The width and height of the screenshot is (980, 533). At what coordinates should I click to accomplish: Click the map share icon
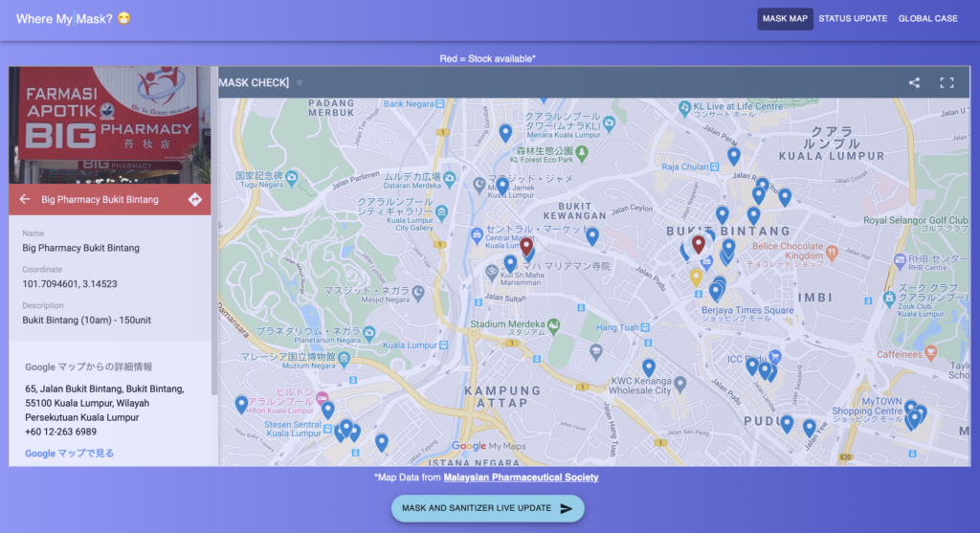[x=914, y=82]
